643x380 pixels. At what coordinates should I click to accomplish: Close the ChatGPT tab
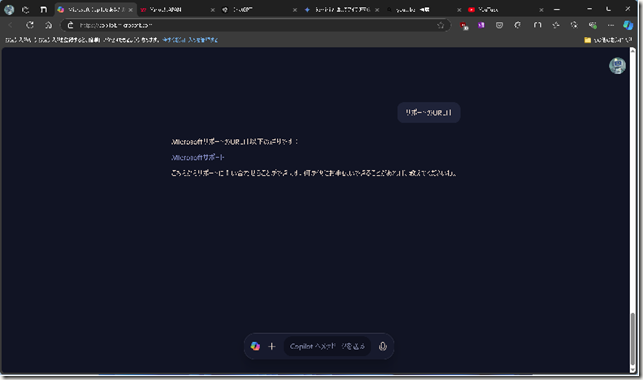click(295, 10)
